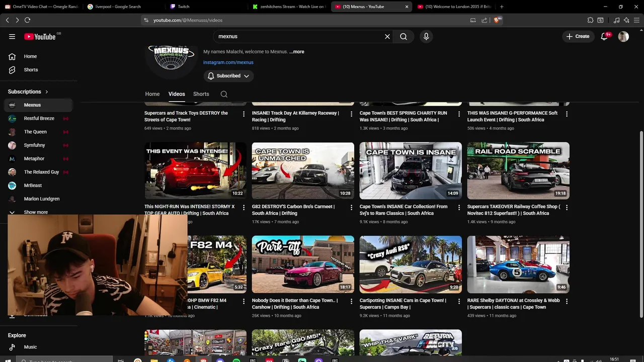Open the YouTube hamburger guide menu
This screenshot has width=644, height=362.
12,36
